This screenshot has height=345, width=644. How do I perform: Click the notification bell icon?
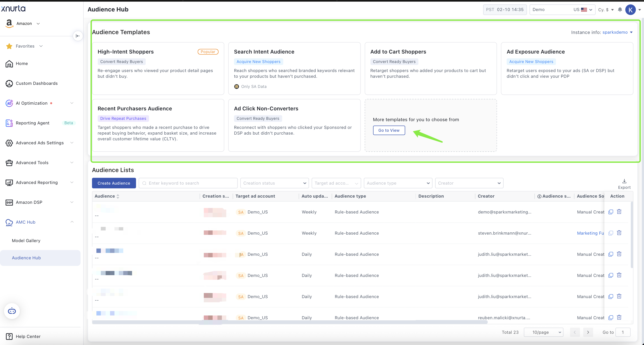(x=620, y=9)
